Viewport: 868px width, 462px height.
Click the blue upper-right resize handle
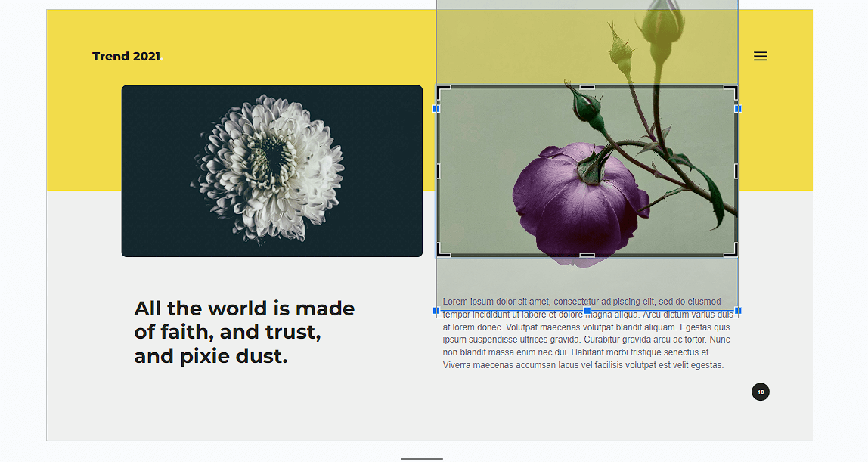click(738, 109)
